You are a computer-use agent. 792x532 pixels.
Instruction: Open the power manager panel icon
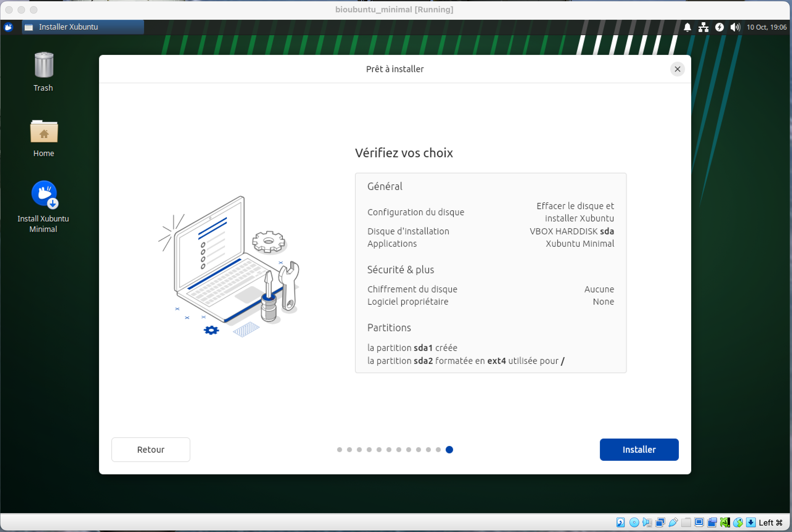point(719,27)
